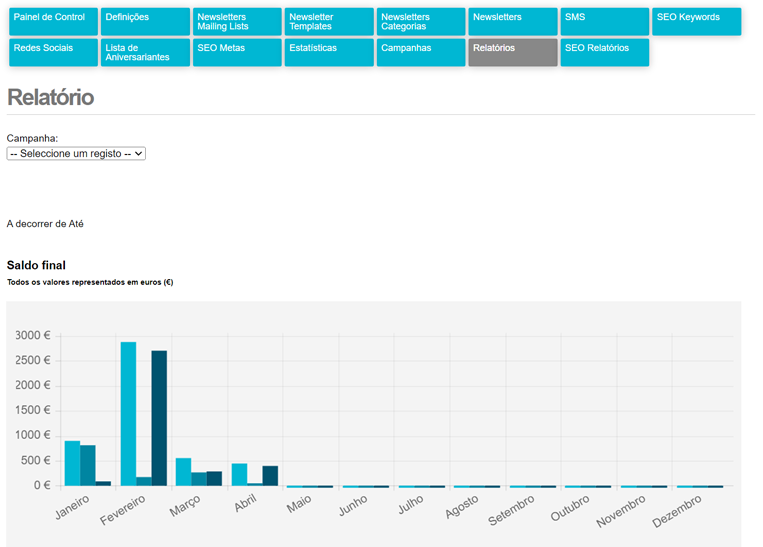The image size is (763, 547).
Task: Open the Painel de Control tab
Action: 53,22
